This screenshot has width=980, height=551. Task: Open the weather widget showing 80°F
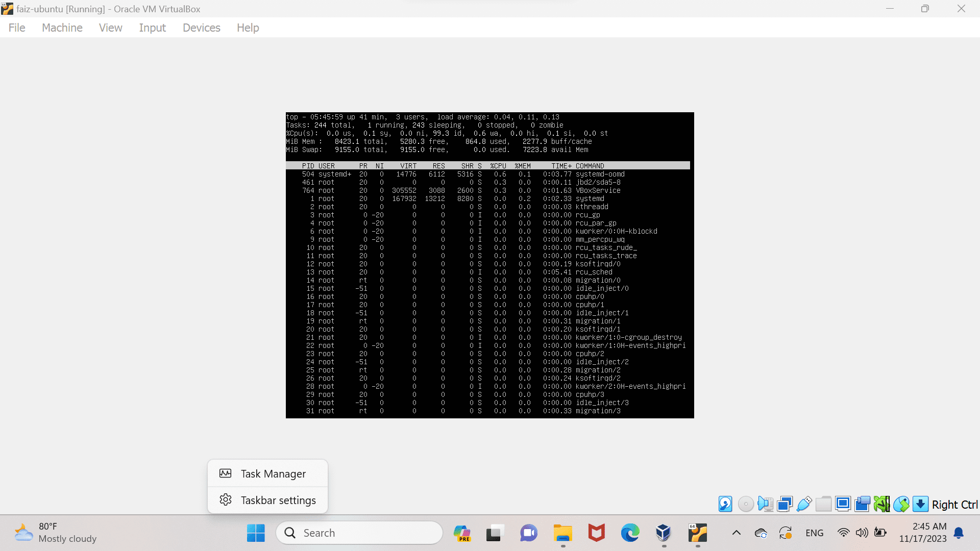click(55, 533)
